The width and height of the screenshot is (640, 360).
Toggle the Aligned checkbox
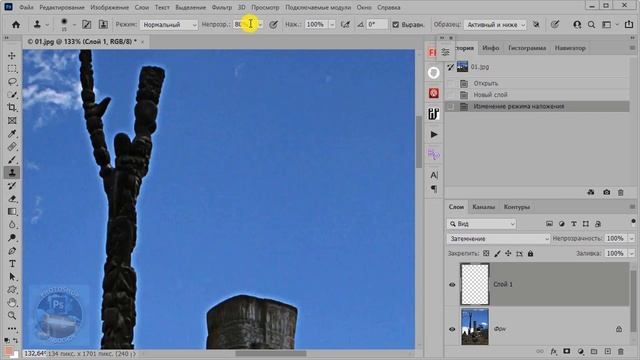395,24
